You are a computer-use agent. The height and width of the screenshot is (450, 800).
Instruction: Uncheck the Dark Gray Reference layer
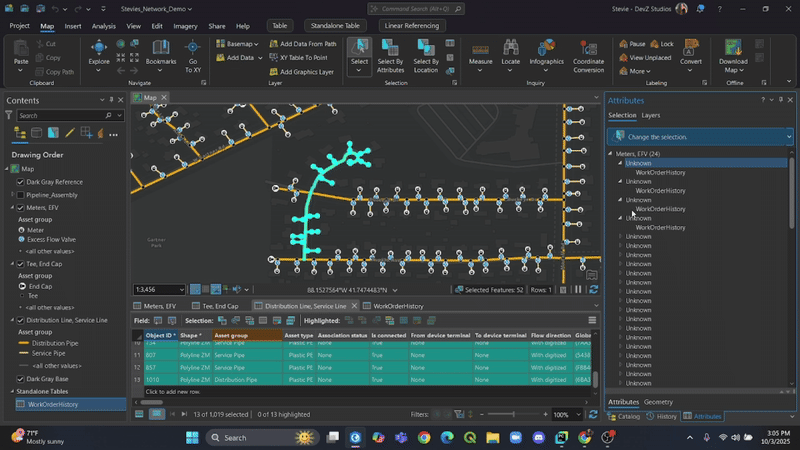20,182
